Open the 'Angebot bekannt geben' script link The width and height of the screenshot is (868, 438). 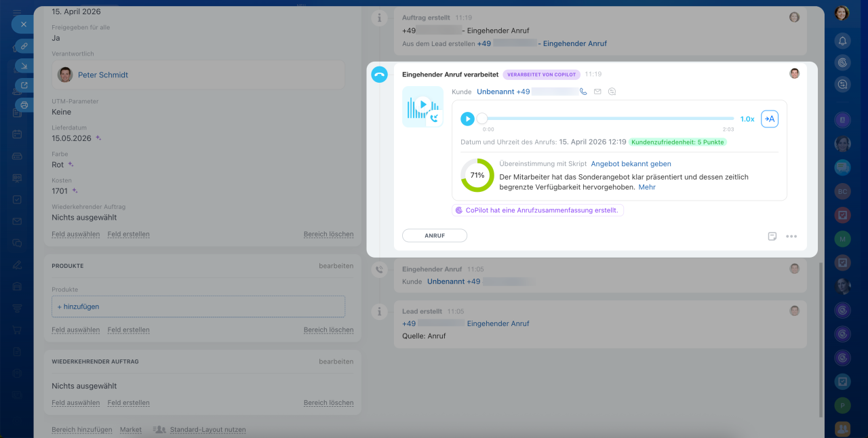pos(631,164)
